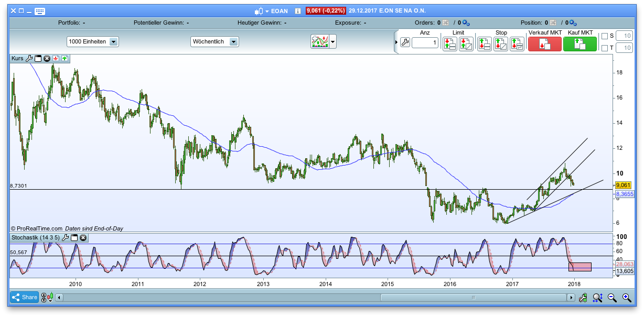Screen dimensions: 644x317
Task: Click the first Limit order icon
Action: coord(449,44)
